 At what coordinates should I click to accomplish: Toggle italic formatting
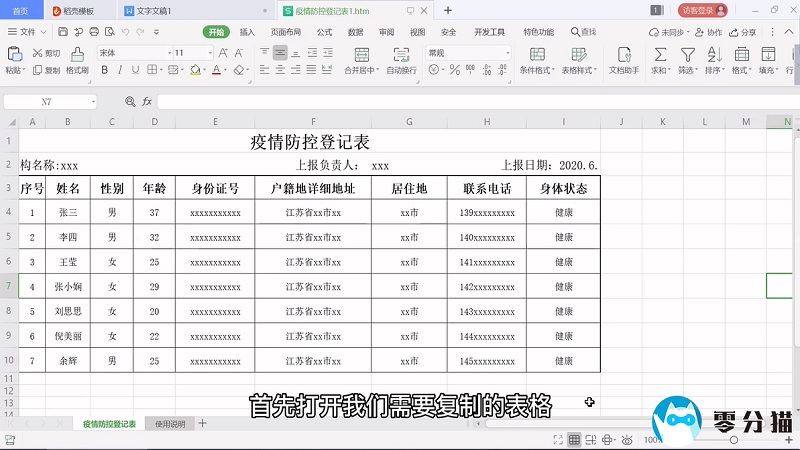click(122, 71)
